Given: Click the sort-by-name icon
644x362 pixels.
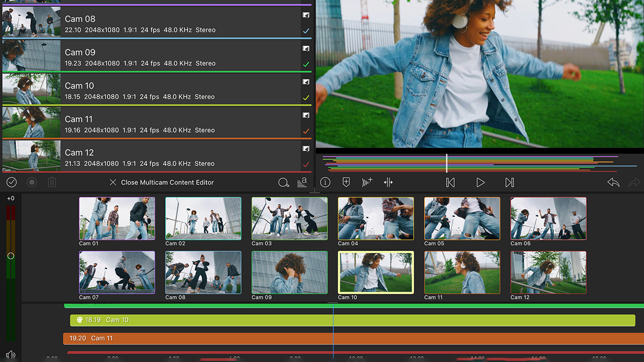Looking at the screenshot, I should point(302,183).
